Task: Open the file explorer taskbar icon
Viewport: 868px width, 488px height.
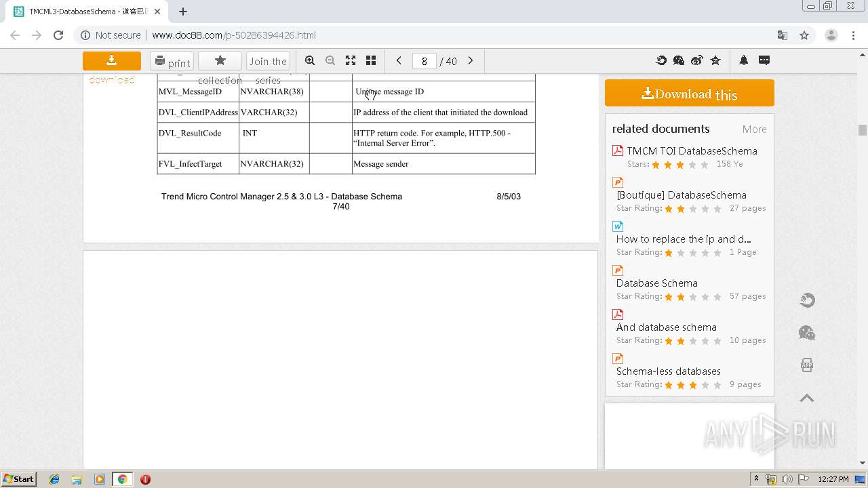Action: click(x=77, y=479)
